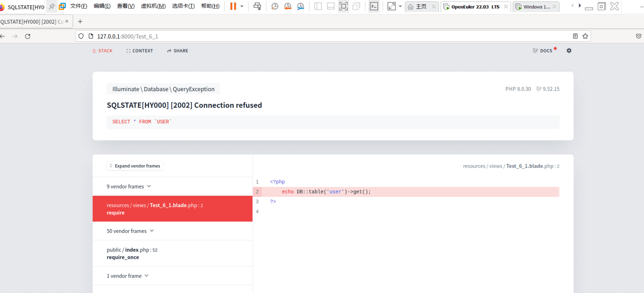This screenshot has height=293, width=644.
Task: Click the unity mode icon
Action: (x=356, y=6)
